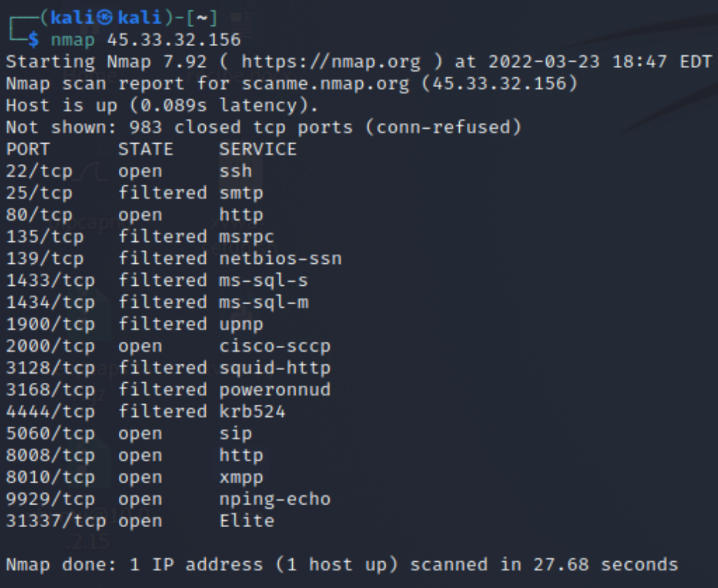Click the krb524 service name
718x588 pixels.
pyautogui.click(x=253, y=412)
